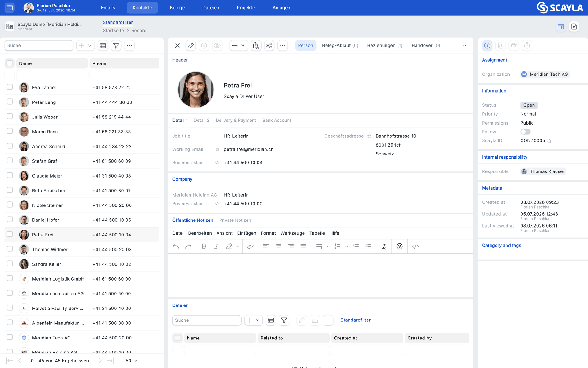Open the Thomas Klauser responsible chip
This screenshot has height=368, width=588.
point(543,171)
